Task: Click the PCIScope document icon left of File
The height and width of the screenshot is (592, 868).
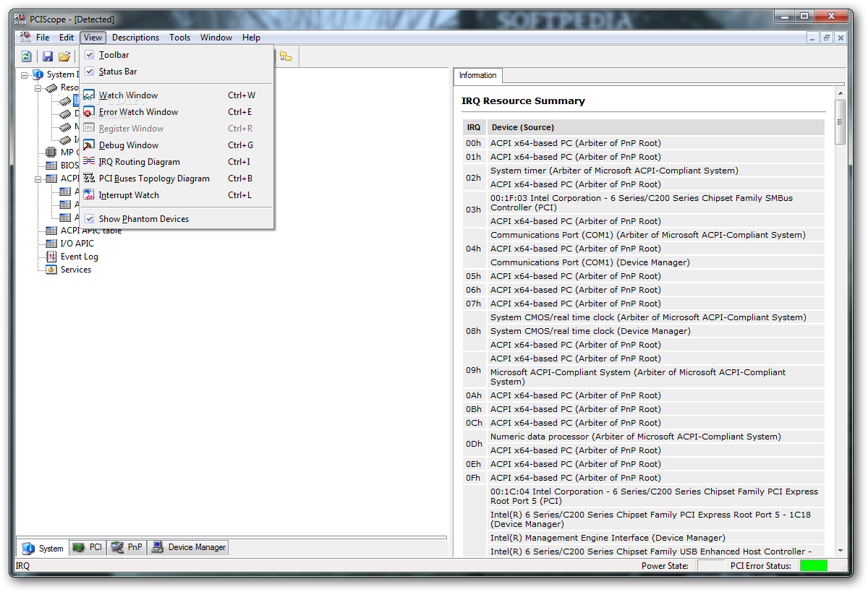Action: point(25,38)
